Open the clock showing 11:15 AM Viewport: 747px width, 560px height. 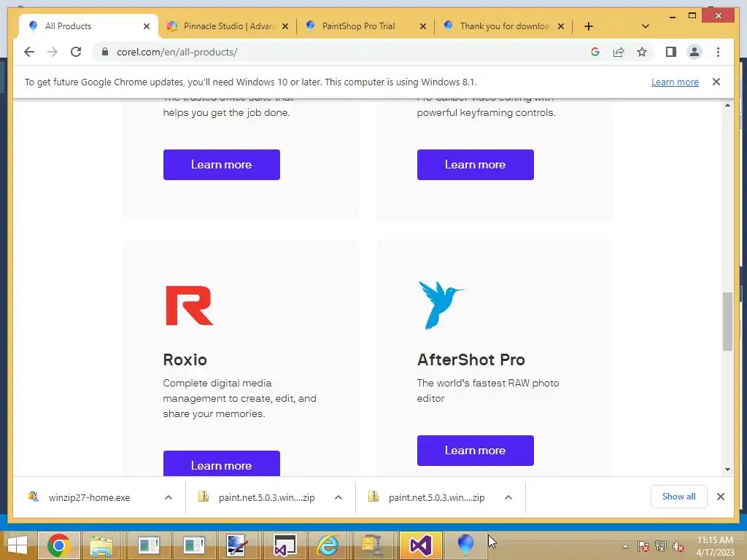pos(715,546)
